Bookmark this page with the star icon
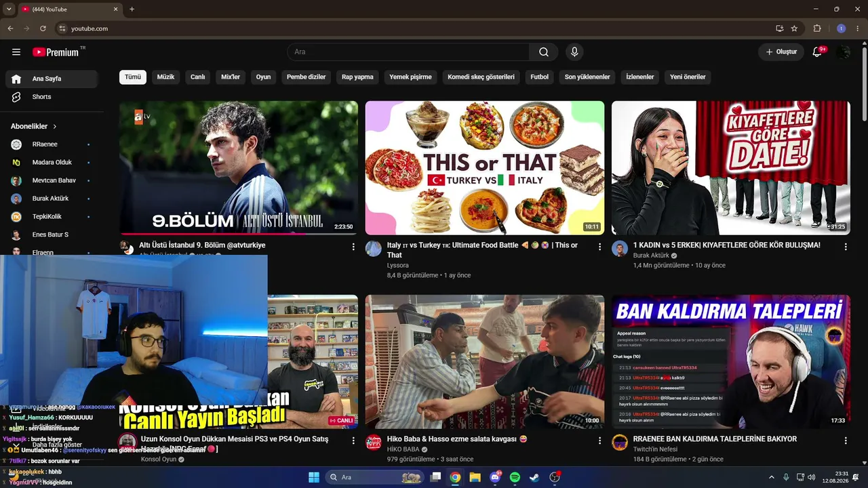 coord(794,28)
